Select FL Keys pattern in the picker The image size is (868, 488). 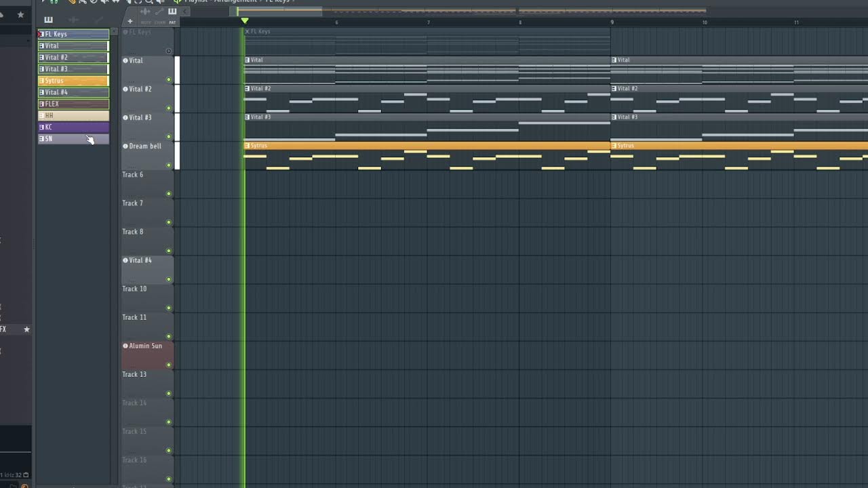(x=73, y=34)
